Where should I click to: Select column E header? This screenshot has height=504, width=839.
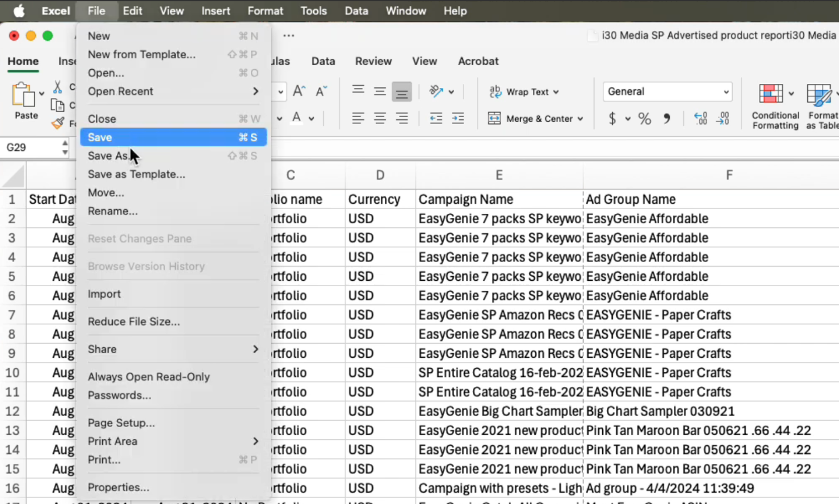click(x=499, y=175)
